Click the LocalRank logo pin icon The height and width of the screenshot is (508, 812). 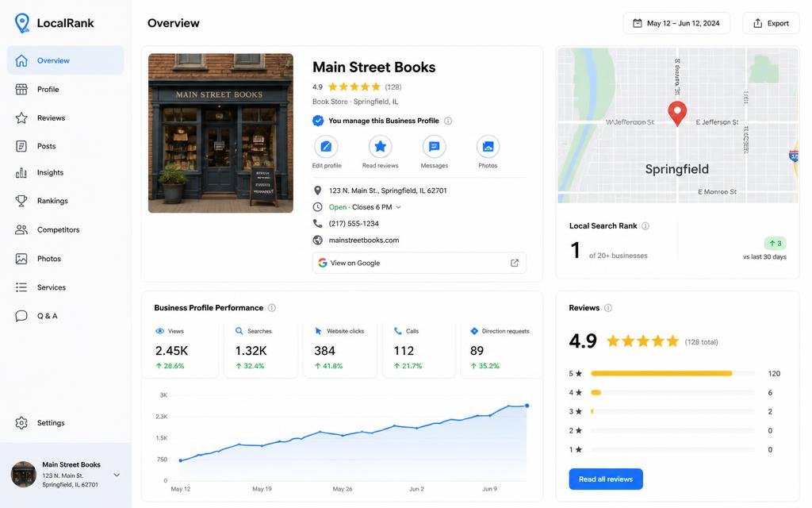tap(21, 23)
